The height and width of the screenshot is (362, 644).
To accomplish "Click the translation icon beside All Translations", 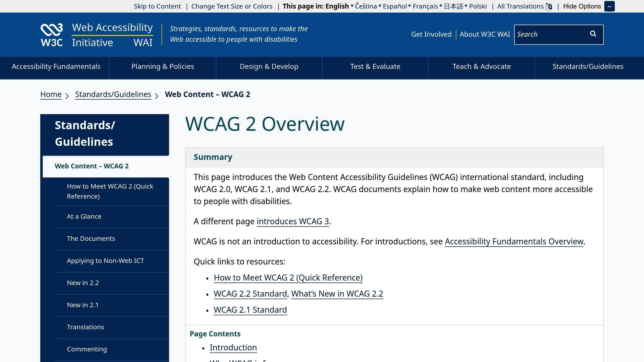I will click(x=549, y=6).
